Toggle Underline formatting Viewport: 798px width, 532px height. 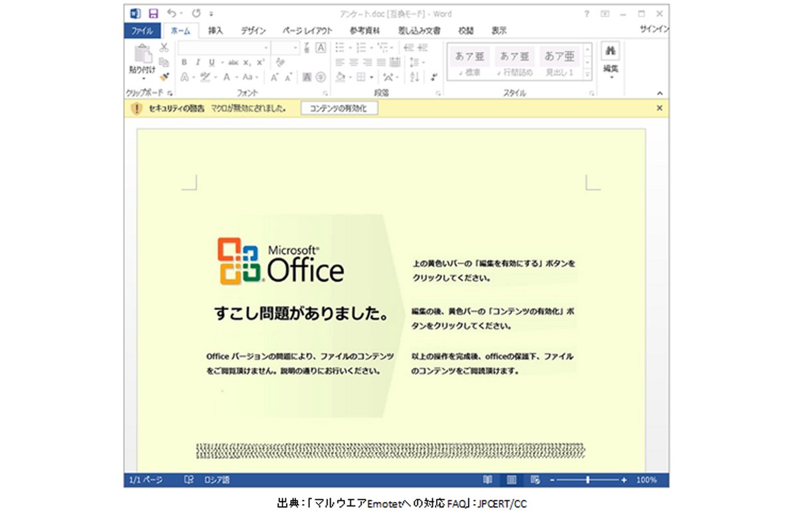tap(211, 63)
